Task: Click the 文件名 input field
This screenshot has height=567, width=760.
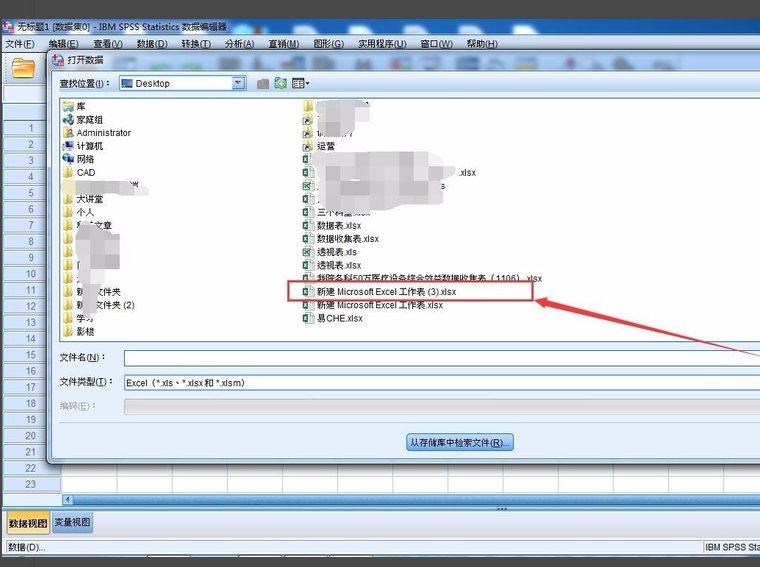Action: pos(440,358)
